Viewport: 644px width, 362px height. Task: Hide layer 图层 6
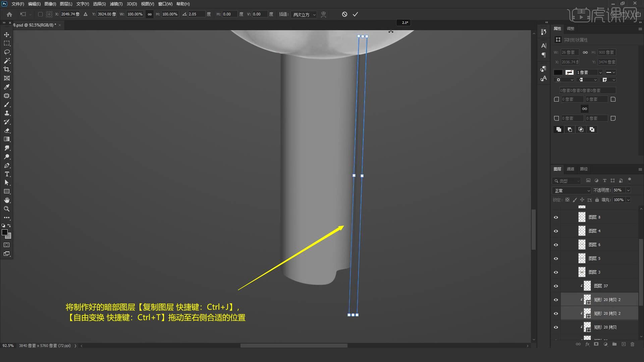tap(556, 245)
